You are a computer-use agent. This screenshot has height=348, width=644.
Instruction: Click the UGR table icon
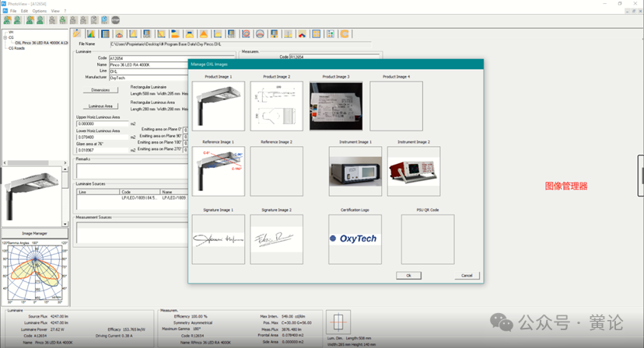pos(147,34)
